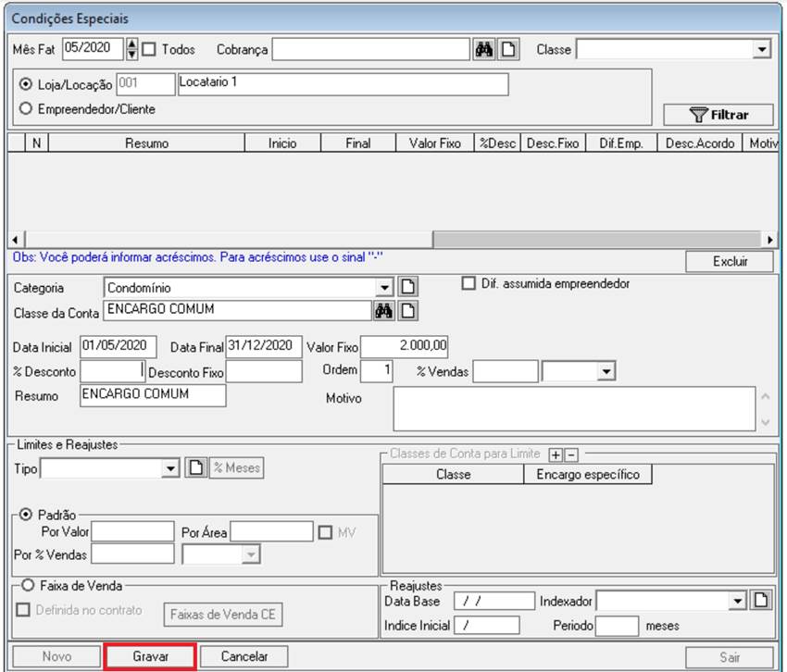Select Loja/Locação radio option

(x=26, y=84)
